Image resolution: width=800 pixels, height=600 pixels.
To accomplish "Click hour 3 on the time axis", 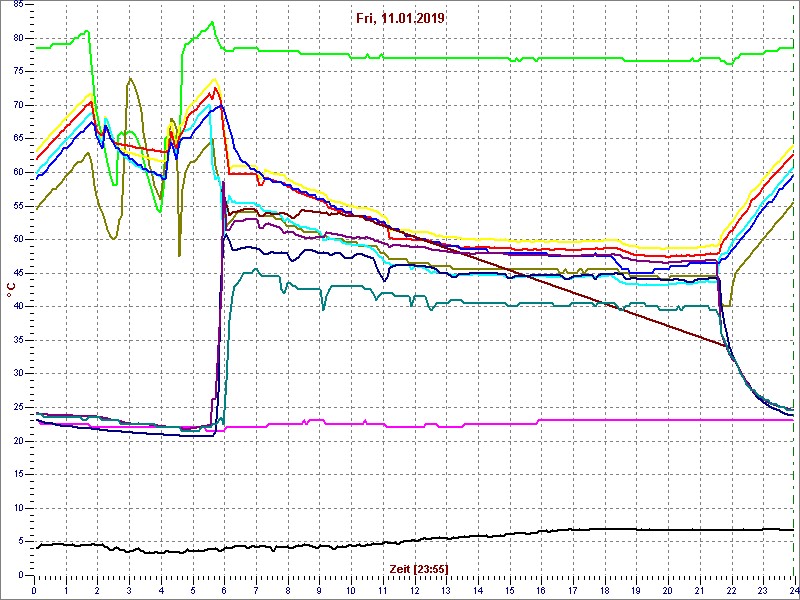I will click(129, 589).
